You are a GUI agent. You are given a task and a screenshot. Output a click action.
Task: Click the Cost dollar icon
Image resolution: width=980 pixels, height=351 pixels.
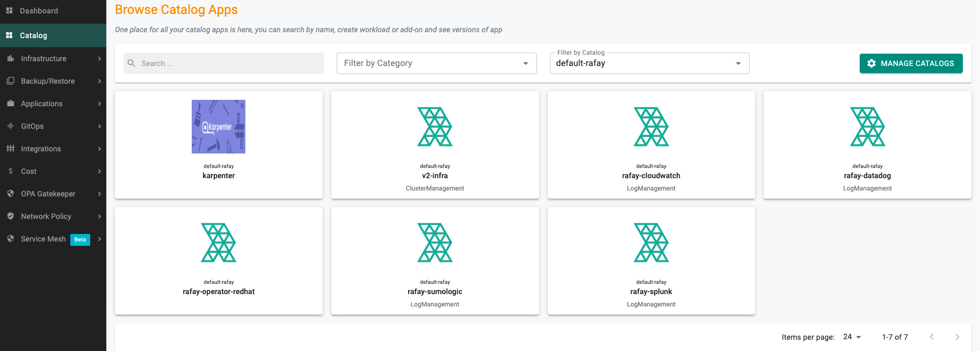pos(10,171)
